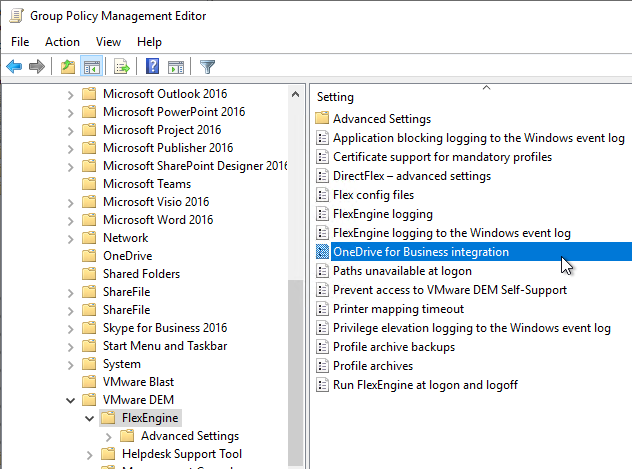
Task: Click the policy icon beside Run FlexEngine at logon and logoff
Action: click(322, 385)
